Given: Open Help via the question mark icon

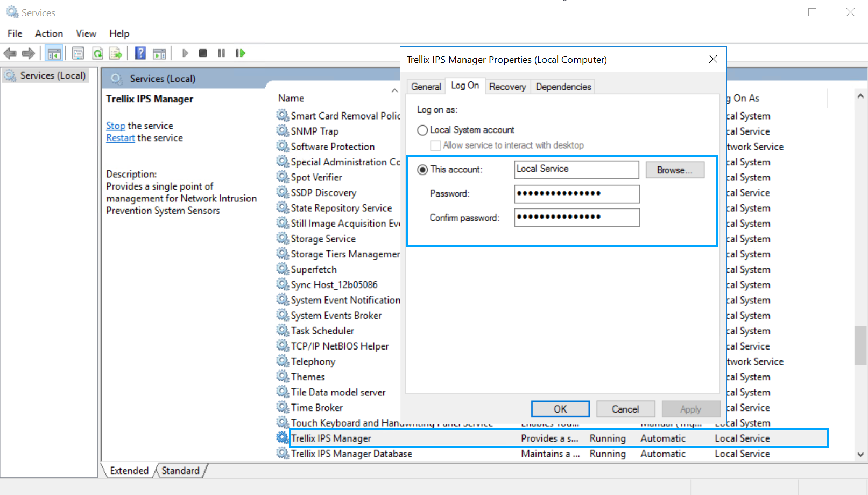Looking at the screenshot, I should pyautogui.click(x=140, y=53).
